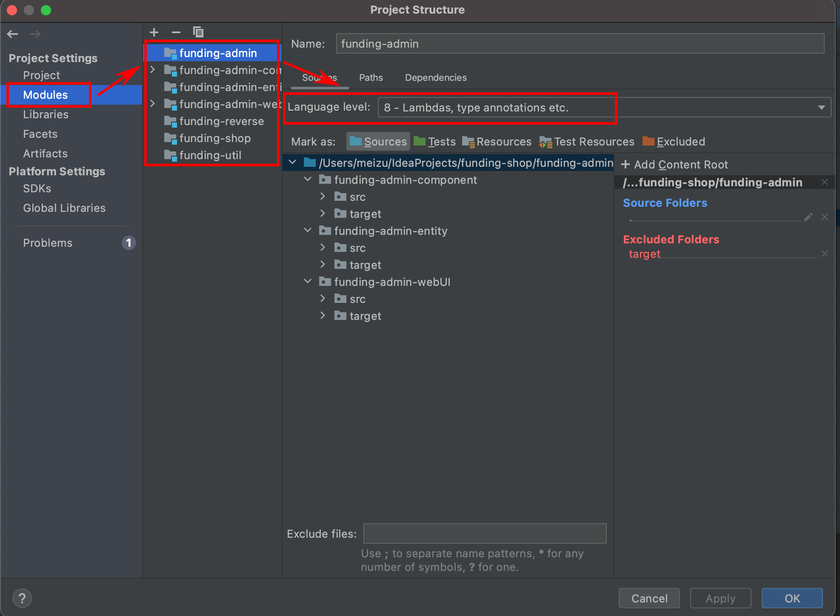Click the help question mark icon

[22, 598]
